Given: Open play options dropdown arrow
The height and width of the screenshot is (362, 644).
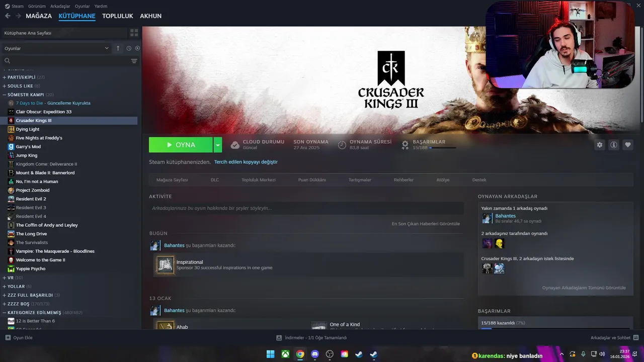Looking at the screenshot, I should click(x=217, y=145).
